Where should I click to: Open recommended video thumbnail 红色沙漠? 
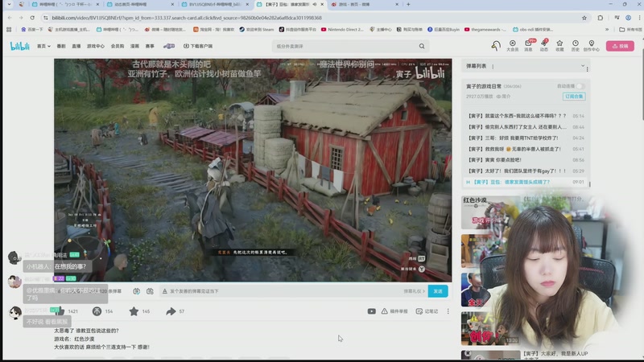489,212
